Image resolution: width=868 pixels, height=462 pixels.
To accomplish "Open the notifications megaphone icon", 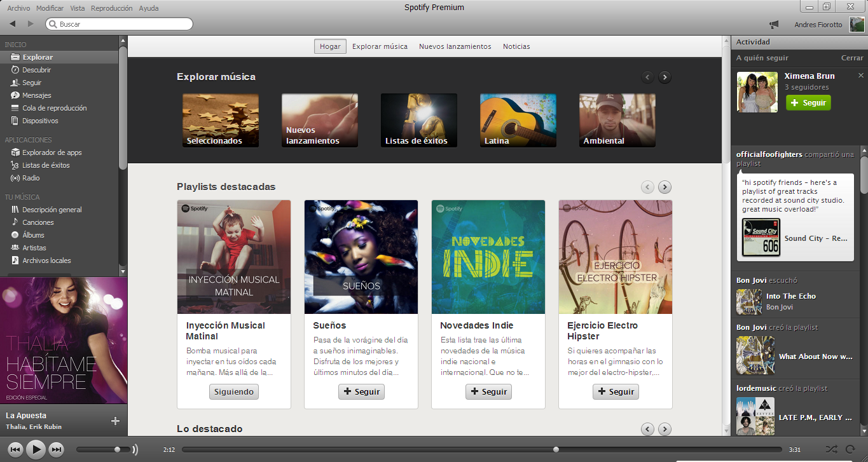I will pos(774,25).
